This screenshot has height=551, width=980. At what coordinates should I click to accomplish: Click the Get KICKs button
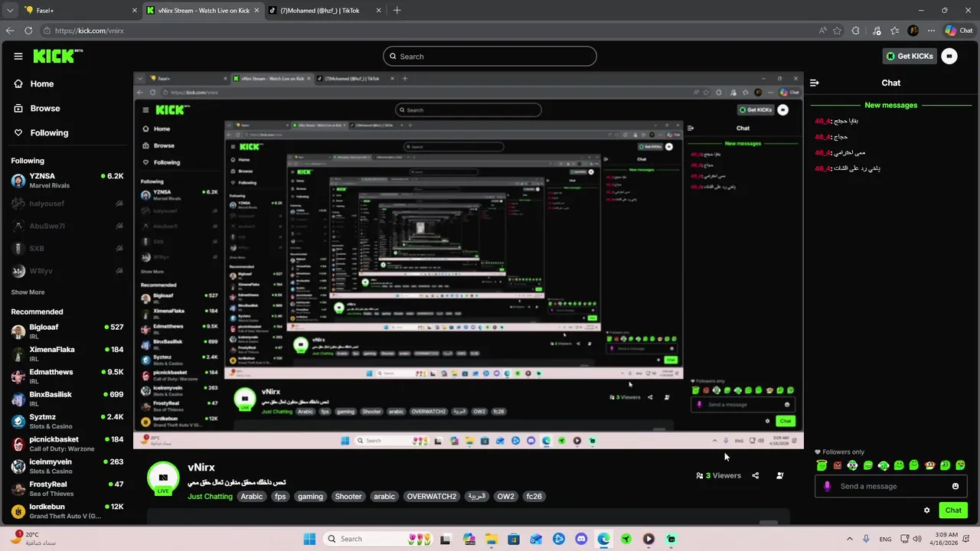coord(910,56)
